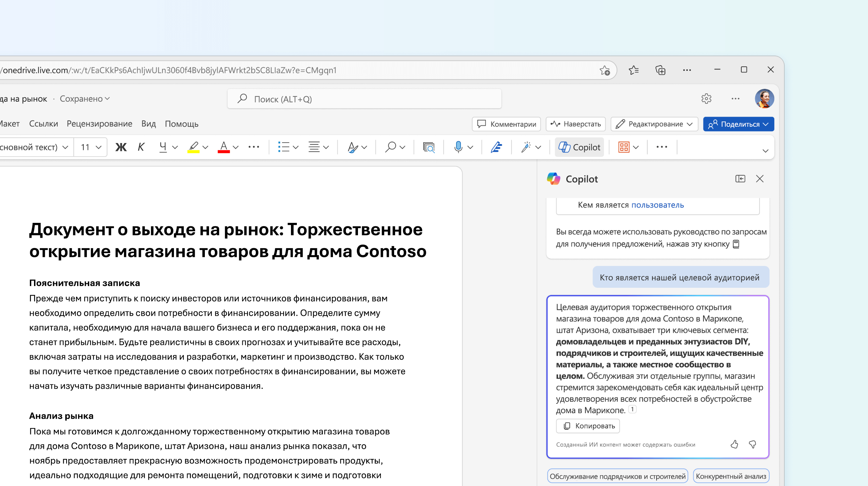Image resolution: width=868 pixels, height=486 pixels.
Task: Give thumbs down to Copilot response
Action: (752, 444)
